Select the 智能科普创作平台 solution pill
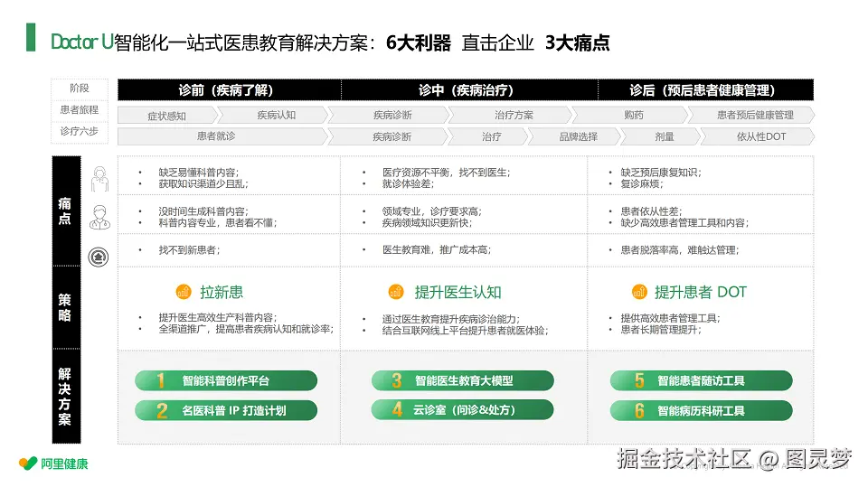 pos(226,380)
